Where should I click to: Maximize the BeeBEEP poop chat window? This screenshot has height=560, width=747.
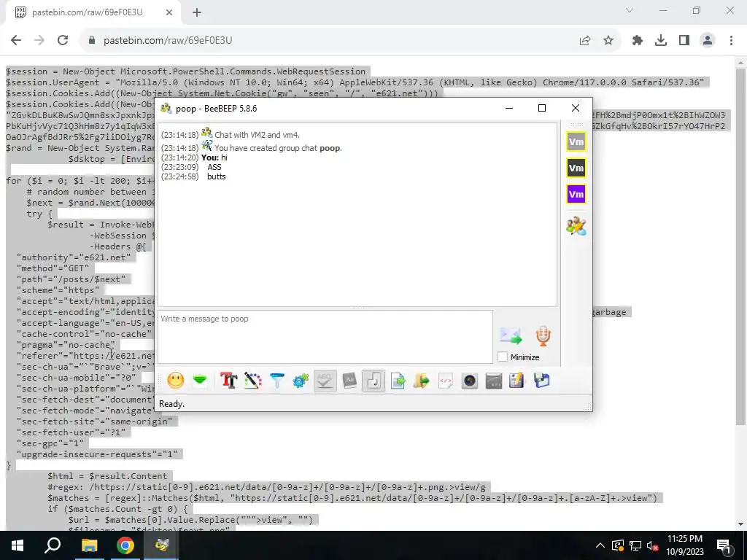coord(542,108)
